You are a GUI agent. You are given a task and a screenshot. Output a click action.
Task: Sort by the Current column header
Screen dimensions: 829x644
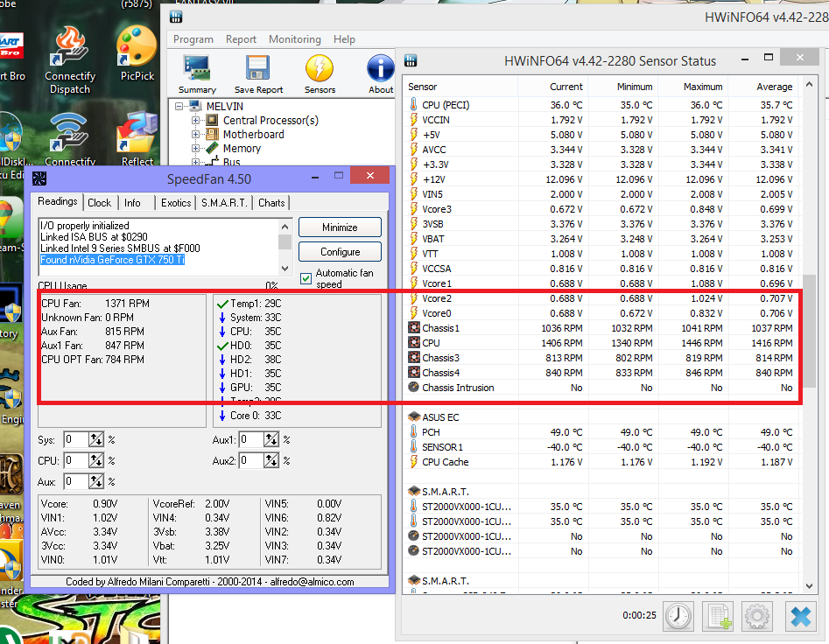[x=552, y=86]
